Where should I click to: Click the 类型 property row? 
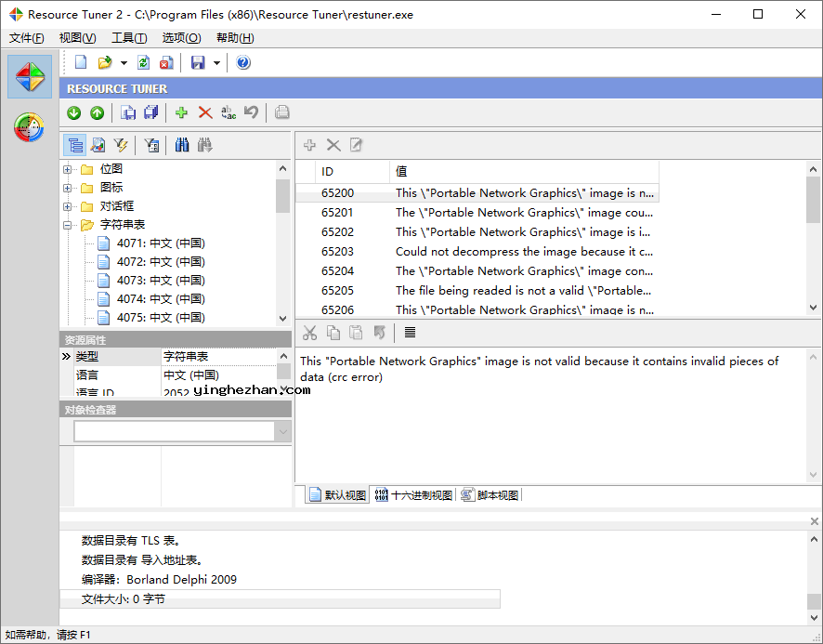(168, 357)
